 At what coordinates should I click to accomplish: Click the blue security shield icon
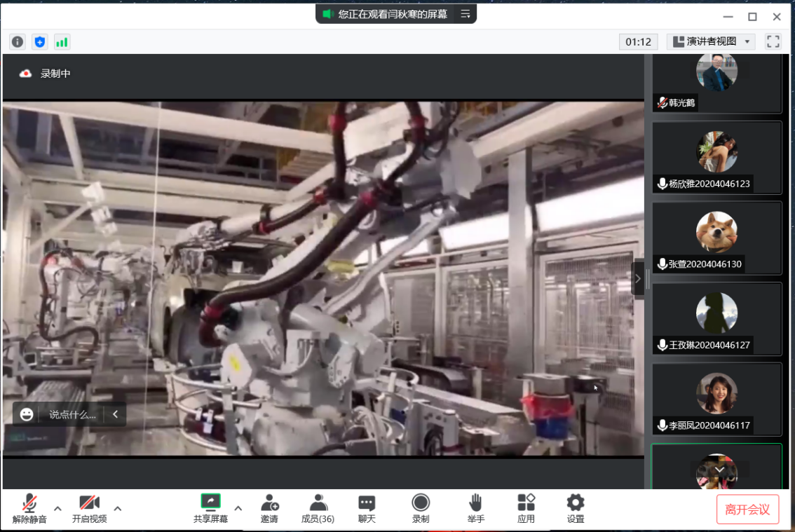click(x=40, y=42)
